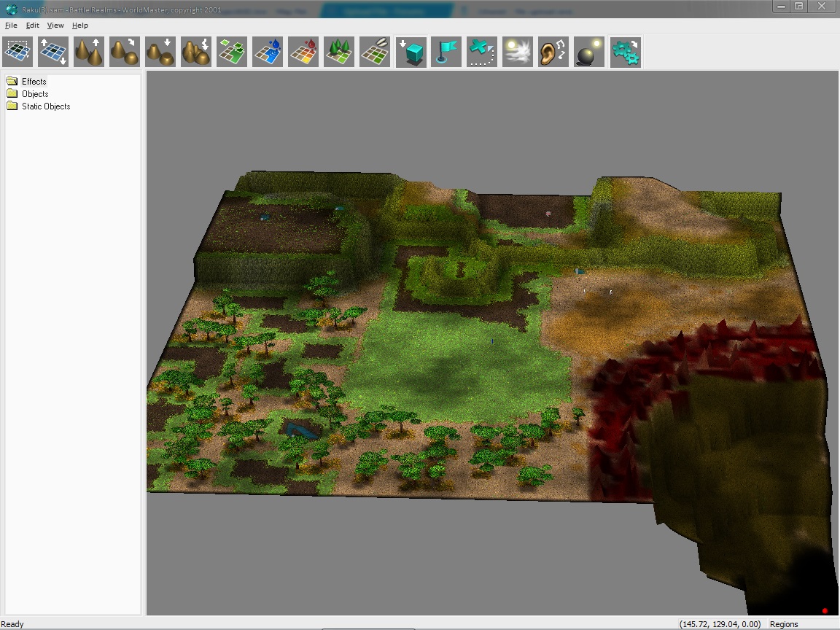Select the Objects folder in tree
The image size is (840, 630).
click(35, 94)
